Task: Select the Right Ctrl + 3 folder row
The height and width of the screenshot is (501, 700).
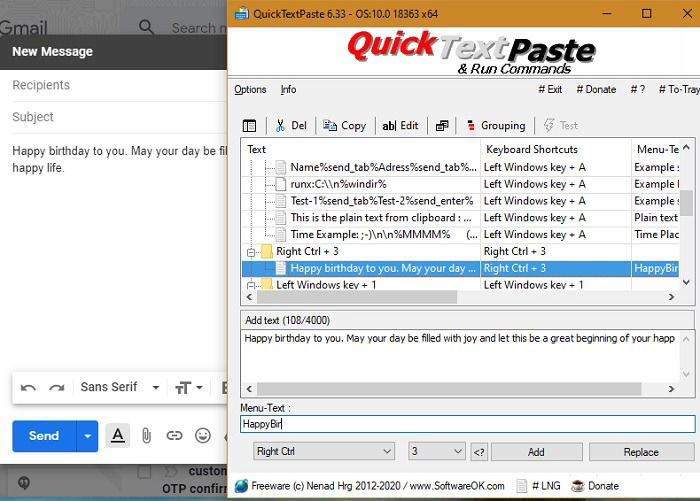Action: pos(460,251)
